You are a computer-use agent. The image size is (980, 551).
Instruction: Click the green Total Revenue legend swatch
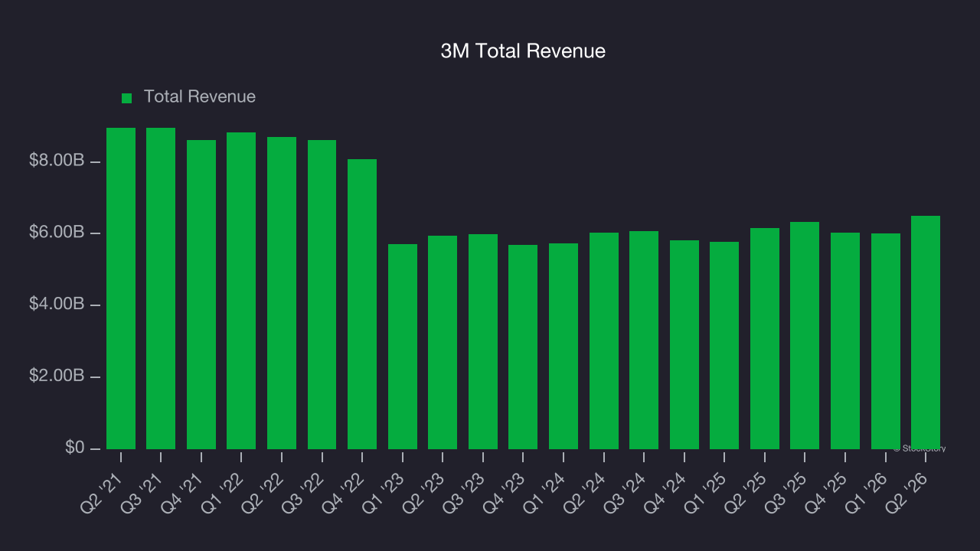coord(127,98)
